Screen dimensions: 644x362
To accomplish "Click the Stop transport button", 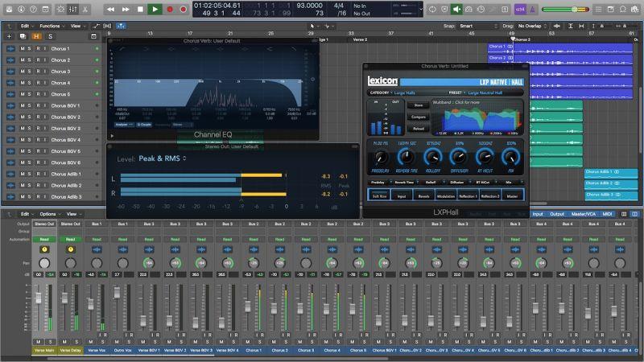I will click(x=140, y=9).
